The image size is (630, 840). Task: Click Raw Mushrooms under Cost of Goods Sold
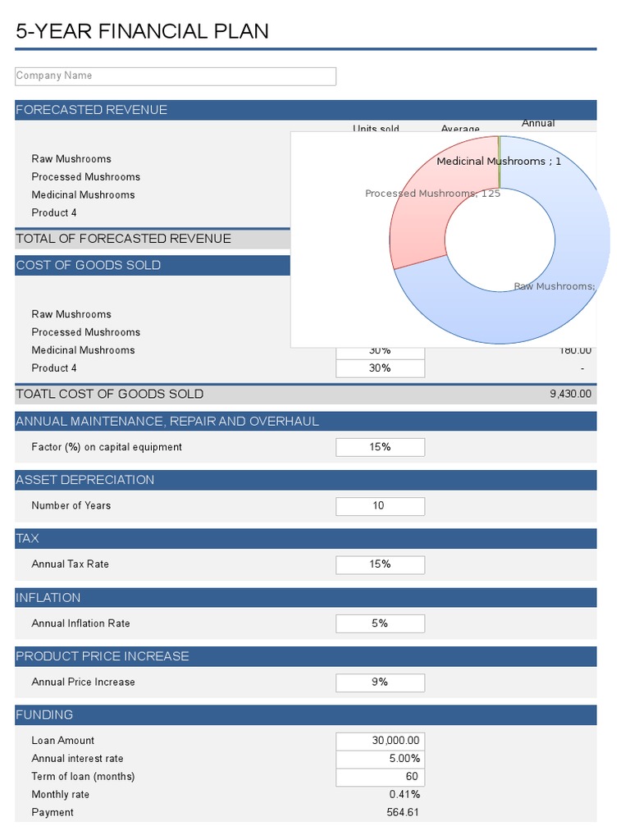point(71,314)
